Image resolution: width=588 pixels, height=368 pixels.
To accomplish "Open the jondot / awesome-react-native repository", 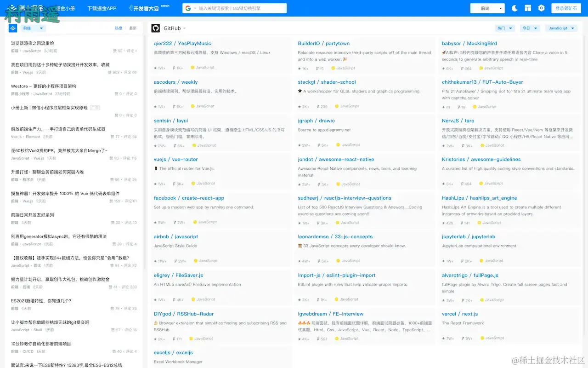I will point(336,159).
